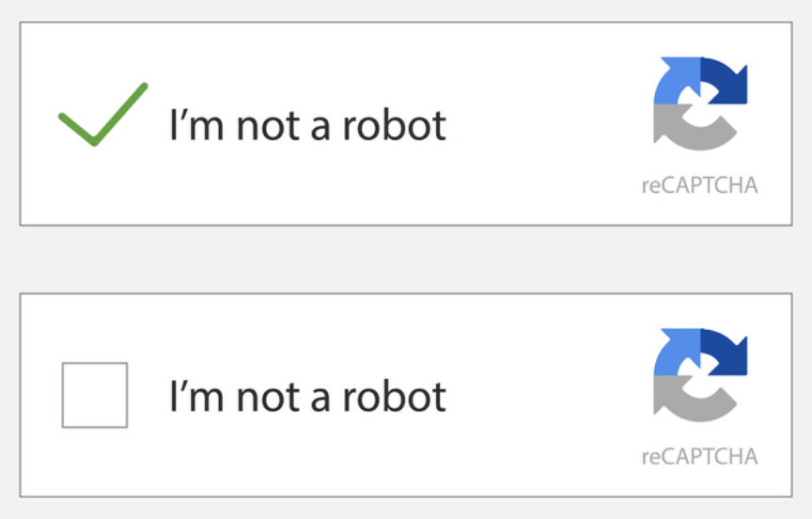Click the word "I'm" next to the empty checkbox
This screenshot has width=812, height=519.
point(197,396)
